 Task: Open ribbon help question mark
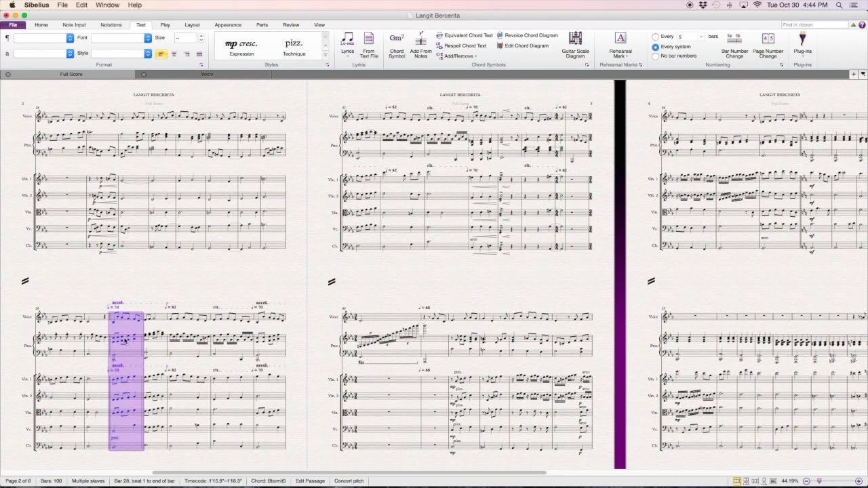[x=862, y=25]
